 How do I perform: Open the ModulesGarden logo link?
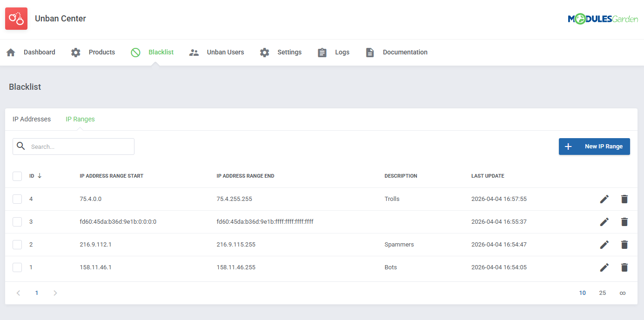pyautogui.click(x=604, y=19)
